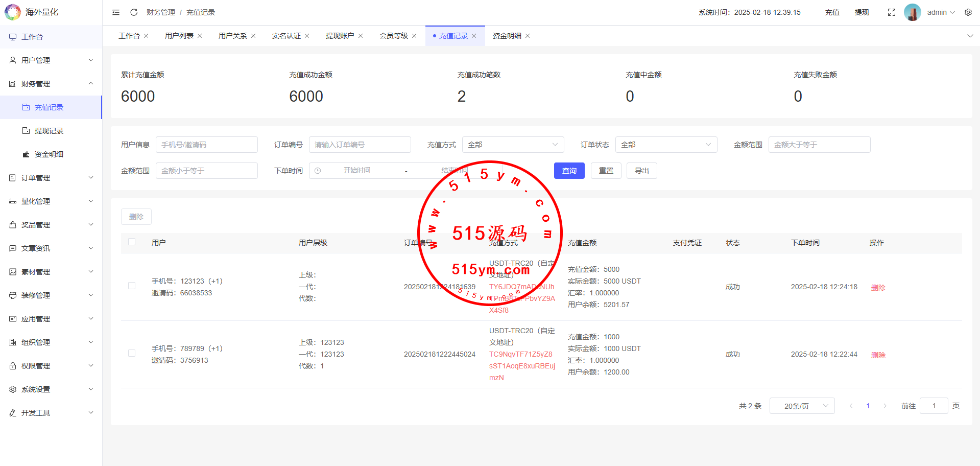Change the 20条/页 page size selector
980x466 pixels.
(802, 406)
